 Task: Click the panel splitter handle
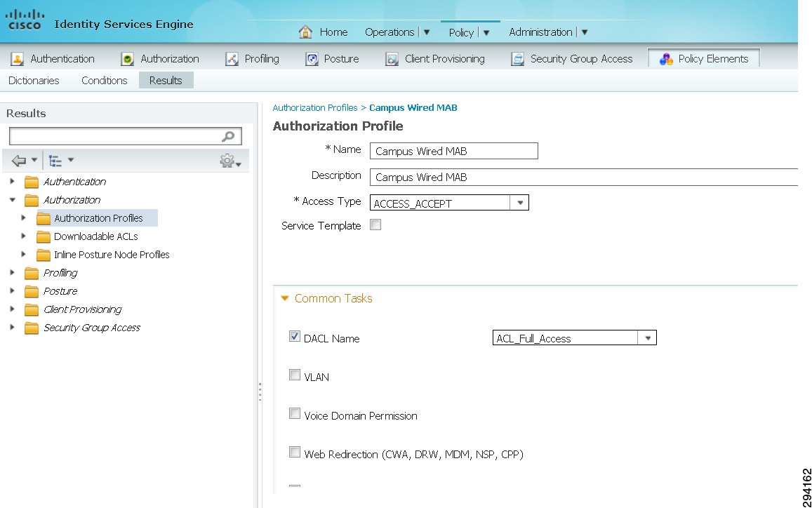(260, 392)
